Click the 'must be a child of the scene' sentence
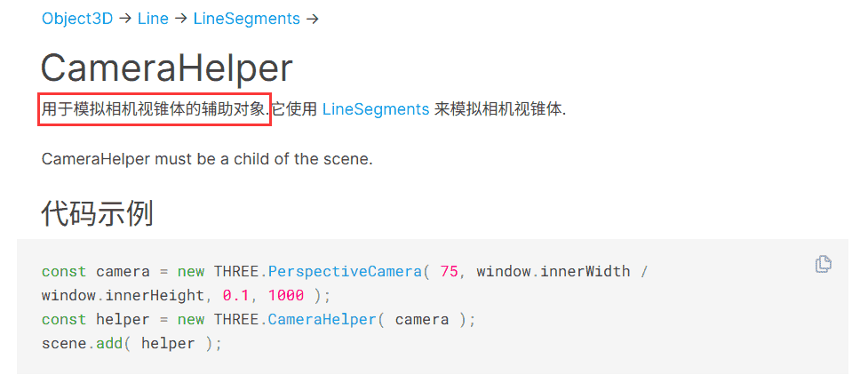Viewport: 868px width, 391px height. 207,159
